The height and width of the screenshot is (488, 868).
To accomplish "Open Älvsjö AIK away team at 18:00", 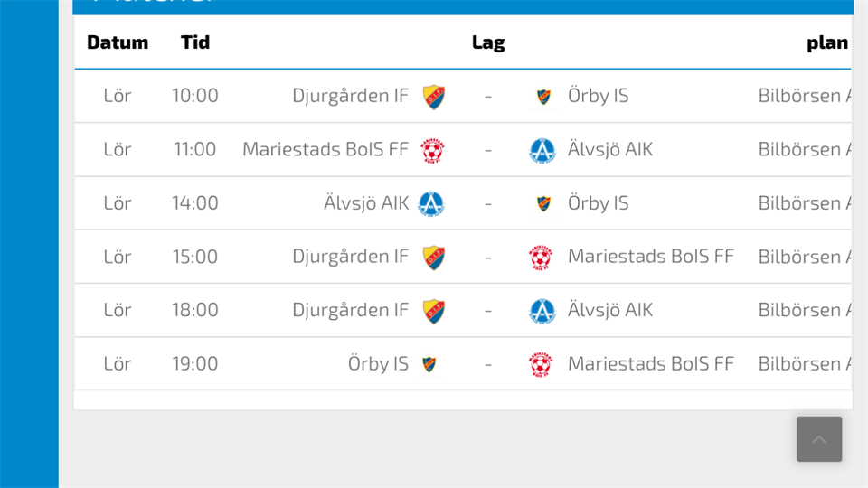I will pyautogui.click(x=610, y=310).
